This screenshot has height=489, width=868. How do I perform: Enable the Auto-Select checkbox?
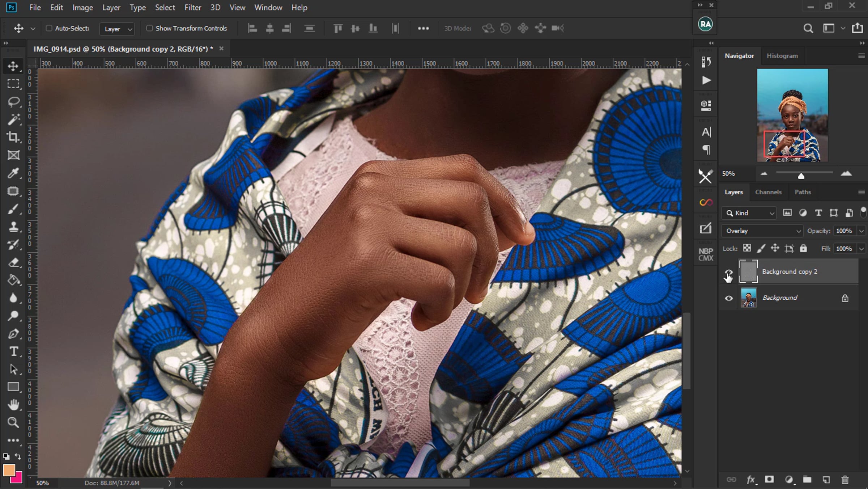[x=49, y=28]
